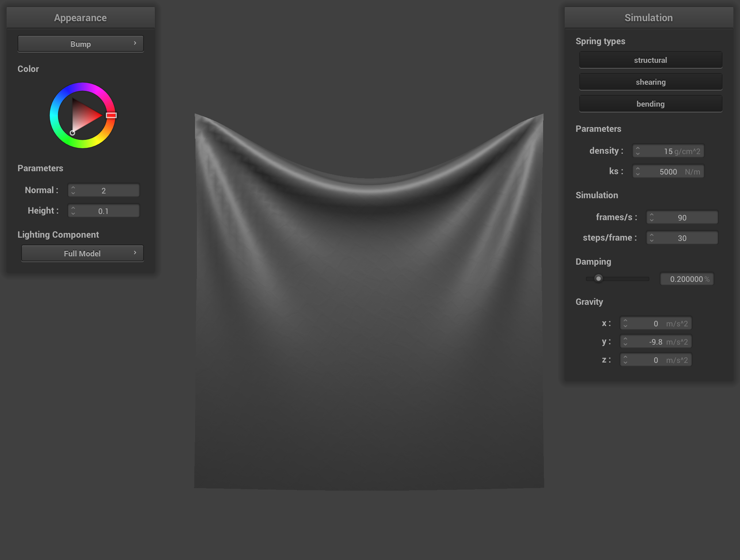Toggle the bending spring type

pyautogui.click(x=650, y=104)
